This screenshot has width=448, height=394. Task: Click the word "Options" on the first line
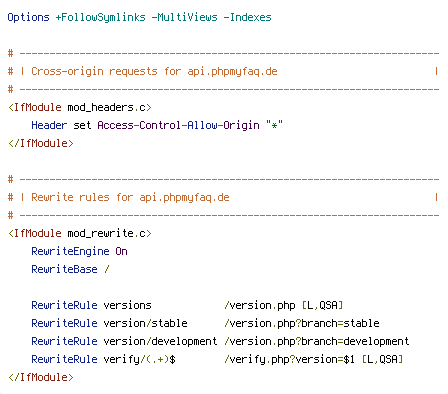click(28, 17)
